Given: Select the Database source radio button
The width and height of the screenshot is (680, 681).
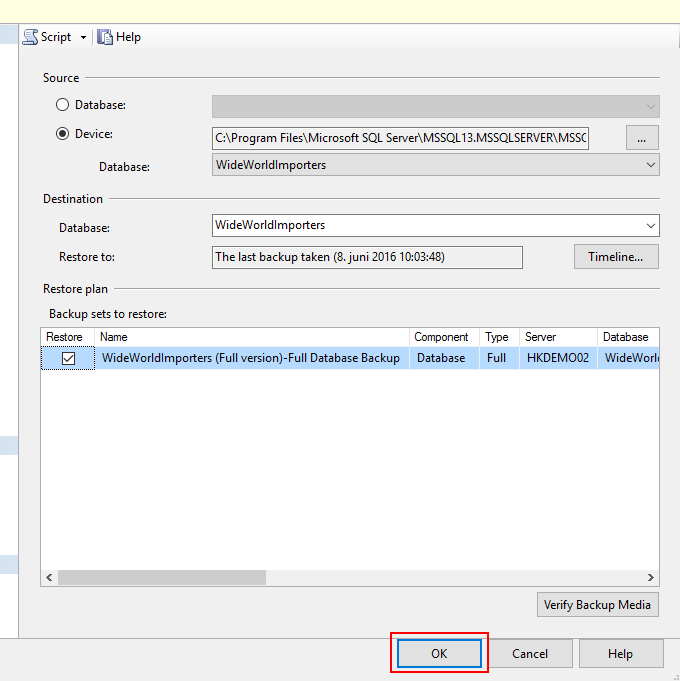Looking at the screenshot, I should click(63, 105).
